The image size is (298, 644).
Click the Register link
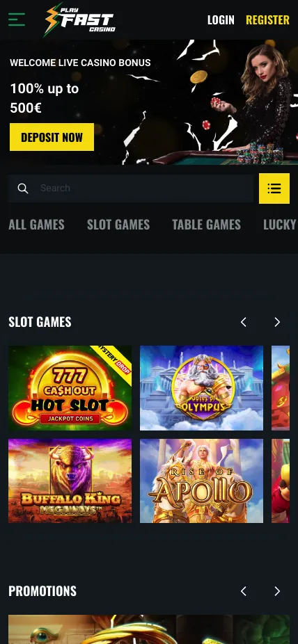(x=267, y=19)
